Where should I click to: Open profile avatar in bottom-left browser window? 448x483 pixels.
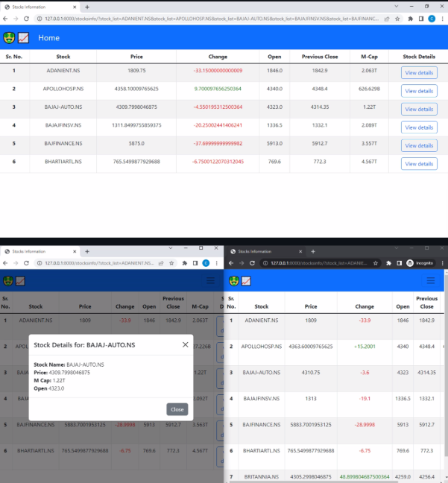click(206, 263)
